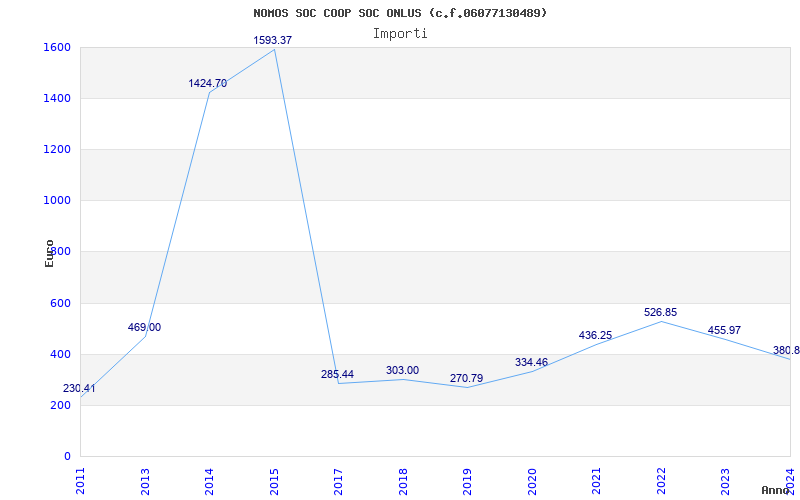
Task: Select the 2021 x-axis year label
Action: (596, 482)
